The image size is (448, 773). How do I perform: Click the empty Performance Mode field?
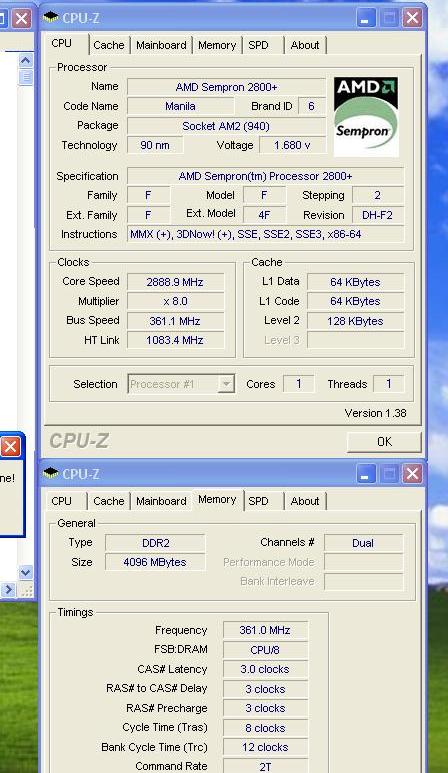363,562
